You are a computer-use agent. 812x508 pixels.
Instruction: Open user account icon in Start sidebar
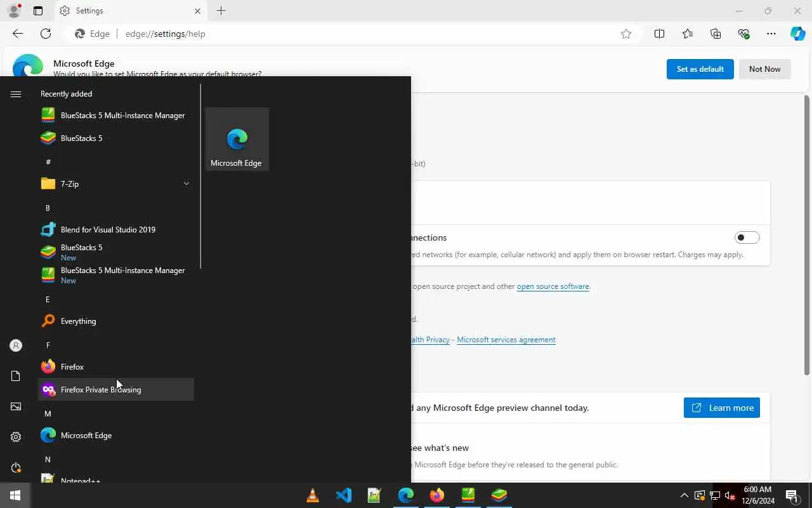pyautogui.click(x=16, y=345)
